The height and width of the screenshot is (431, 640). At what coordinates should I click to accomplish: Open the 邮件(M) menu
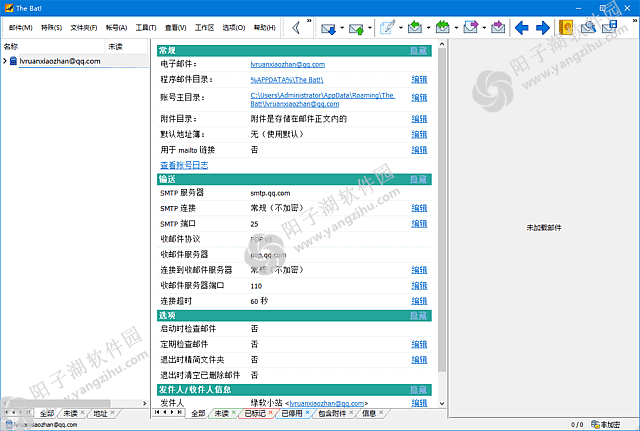20,28
